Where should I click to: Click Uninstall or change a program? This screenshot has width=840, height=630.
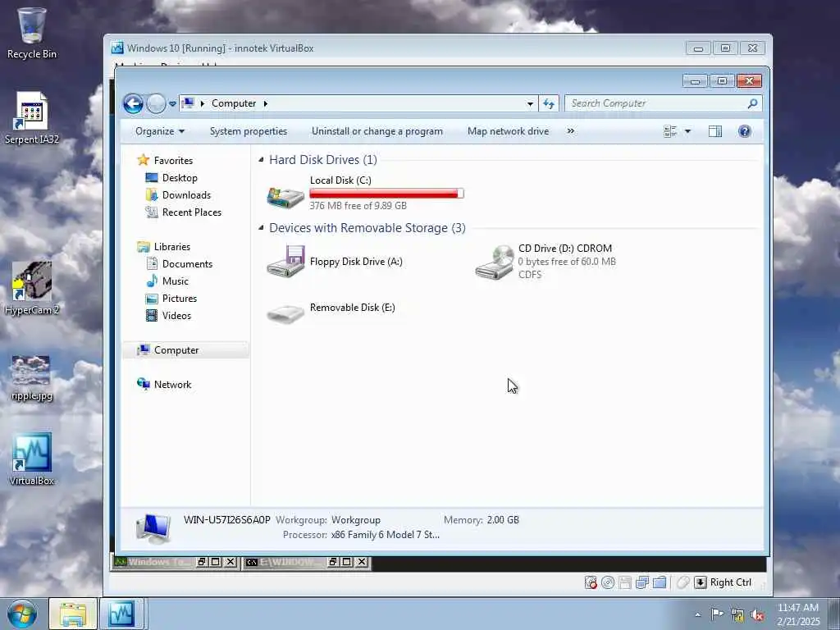pos(377,131)
